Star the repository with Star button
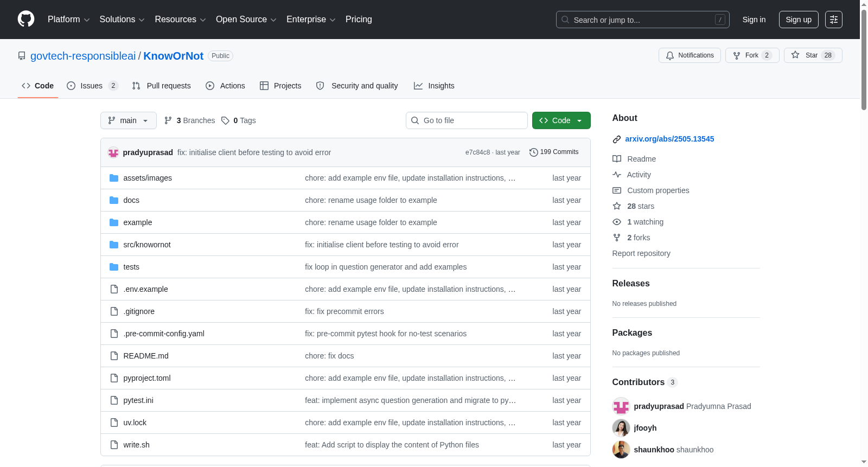This screenshot has height=467, width=868. [x=813, y=55]
